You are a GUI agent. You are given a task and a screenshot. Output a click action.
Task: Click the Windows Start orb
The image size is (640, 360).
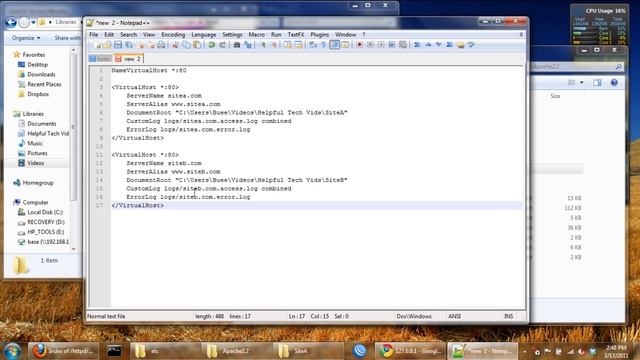click(x=12, y=350)
